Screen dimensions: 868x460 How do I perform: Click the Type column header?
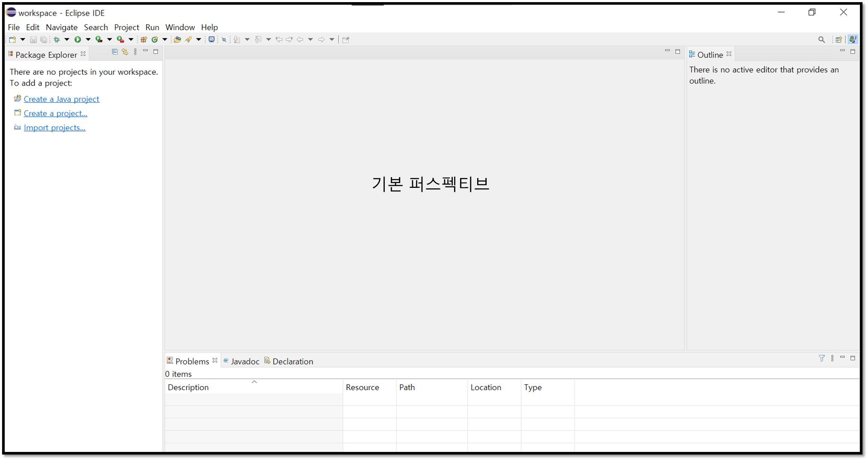pyautogui.click(x=548, y=387)
